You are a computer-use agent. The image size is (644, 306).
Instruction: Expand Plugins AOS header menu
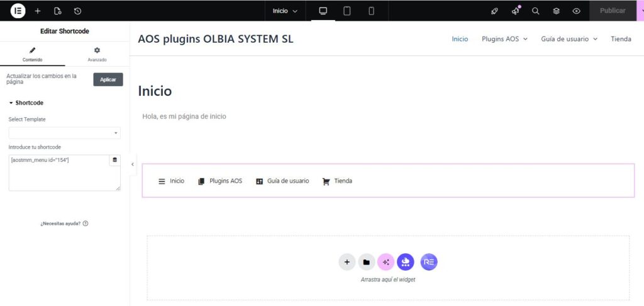coord(504,39)
